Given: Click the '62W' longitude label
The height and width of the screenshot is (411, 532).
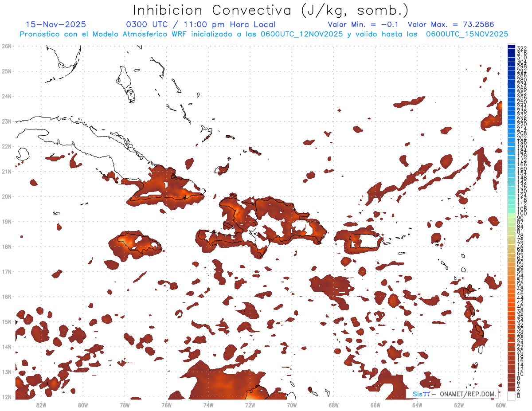Looking at the screenshot, I should [x=459, y=405].
